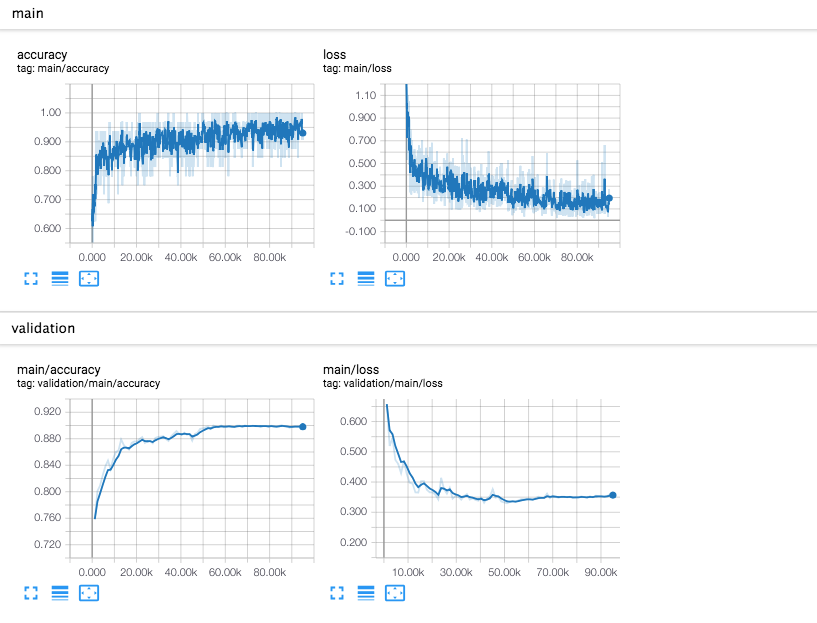The width and height of the screenshot is (817, 623).
Task: Collapse the main section header
Action: tap(27, 13)
